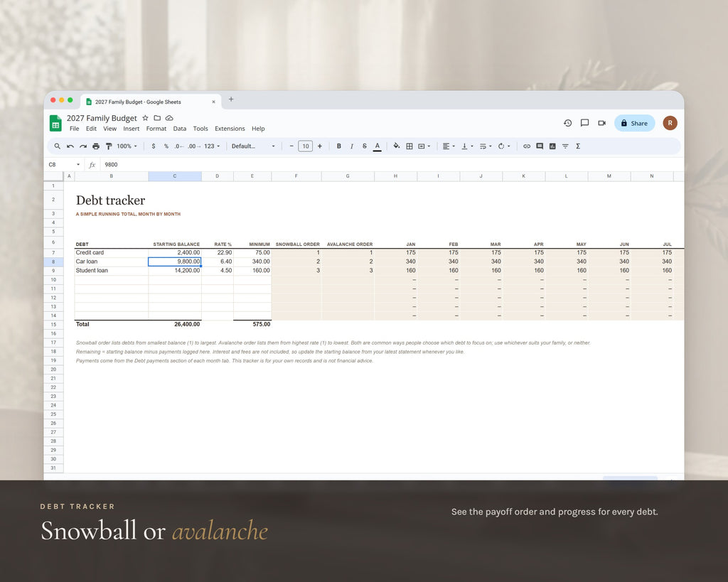The height and width of the screenshot is (582, 728).
Task: Decrease font size with minus button
Action: [291, 146]
